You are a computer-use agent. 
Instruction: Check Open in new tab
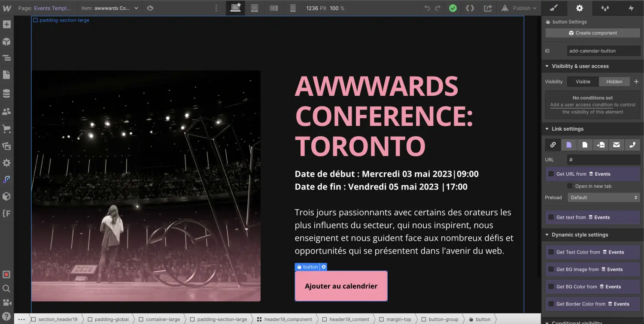pos(570,186)
